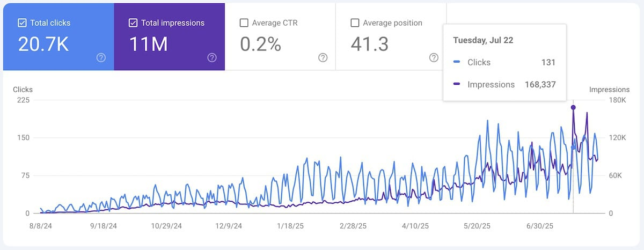Click blue clicks data point on Jul 22
644x250 pixels.
pyautogui.click(x=573, y=148)
